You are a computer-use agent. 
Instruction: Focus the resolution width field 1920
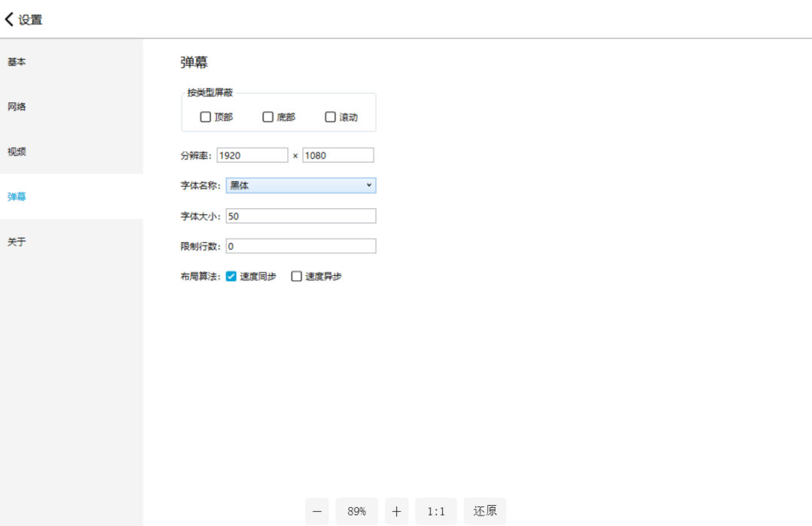252,156
